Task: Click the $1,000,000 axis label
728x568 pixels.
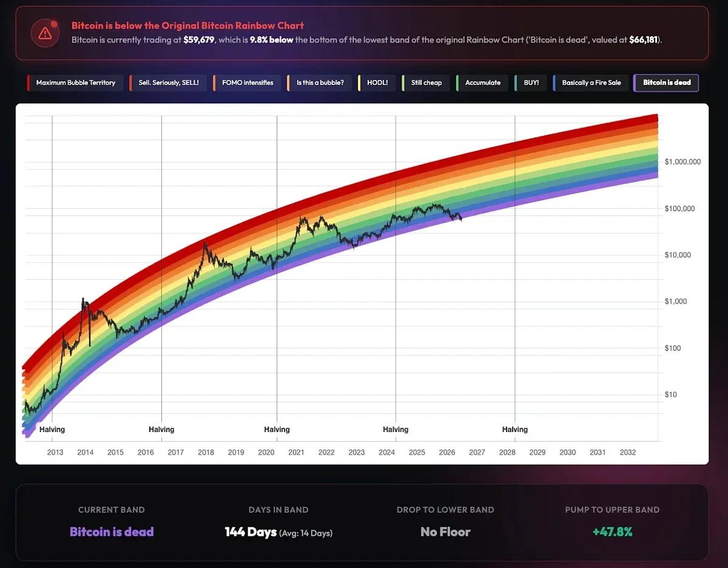Action: pos(682,162)
